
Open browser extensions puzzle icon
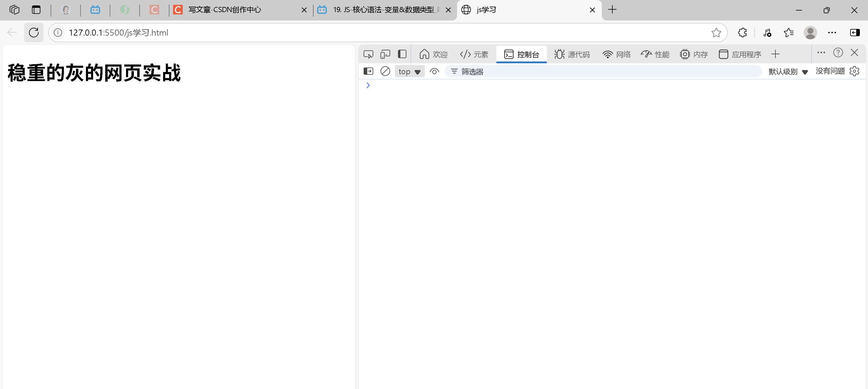pos(742,33)
